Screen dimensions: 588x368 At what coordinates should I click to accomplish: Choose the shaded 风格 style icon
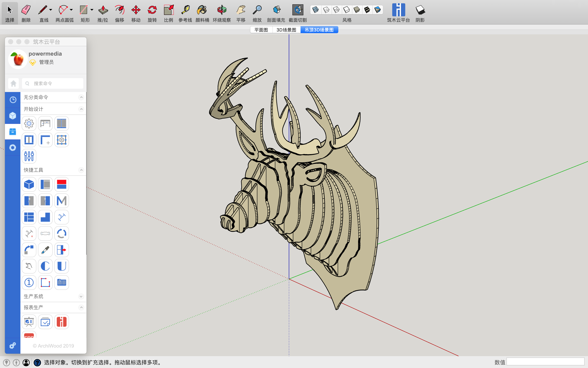[357, 10]
